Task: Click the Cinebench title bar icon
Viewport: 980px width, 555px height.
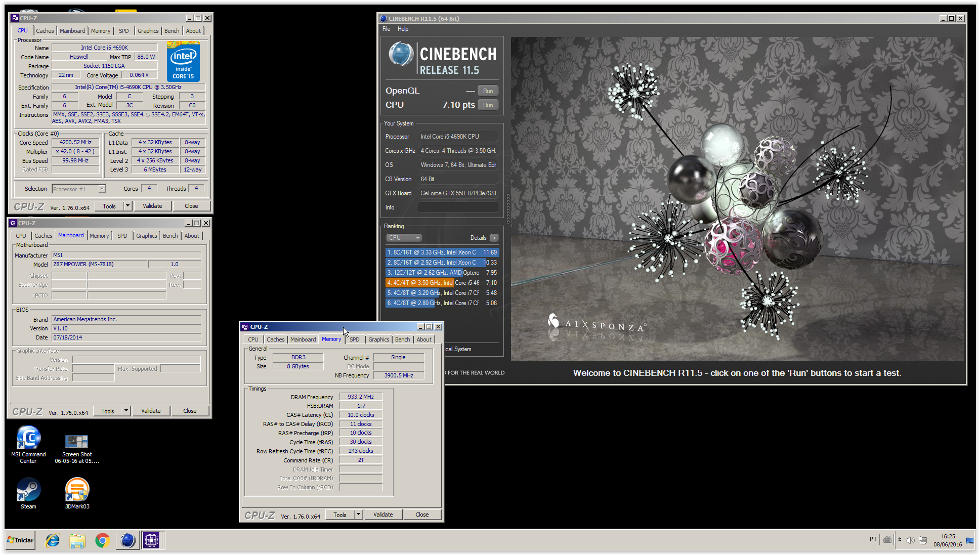Action: 383,19
